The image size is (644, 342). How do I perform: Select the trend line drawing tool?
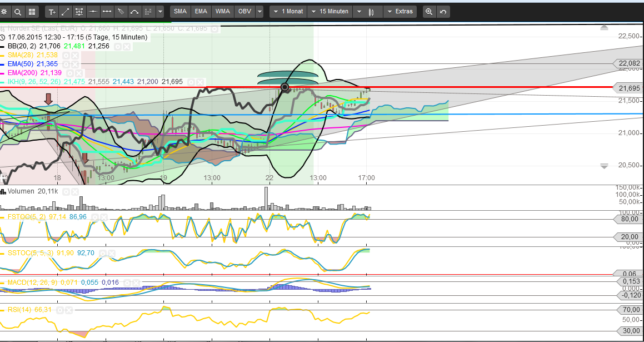(66, 12)
